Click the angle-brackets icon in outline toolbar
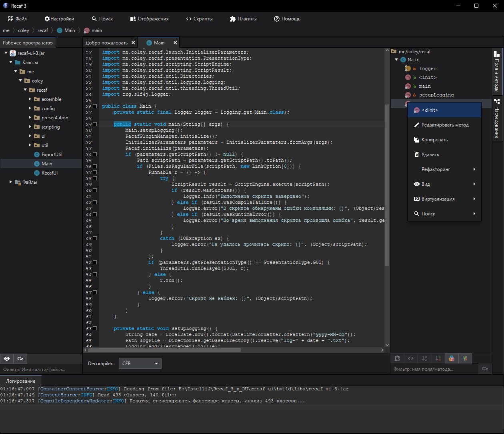The image size is (504, 434). point(411,358)
